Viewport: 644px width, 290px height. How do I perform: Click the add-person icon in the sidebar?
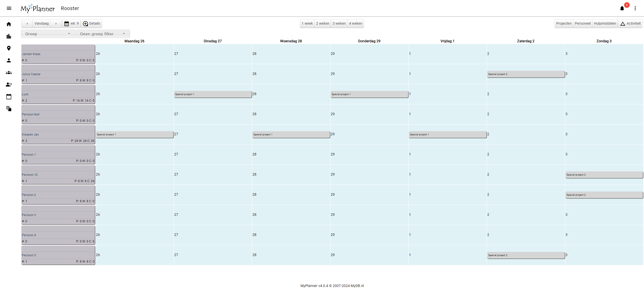9,85
